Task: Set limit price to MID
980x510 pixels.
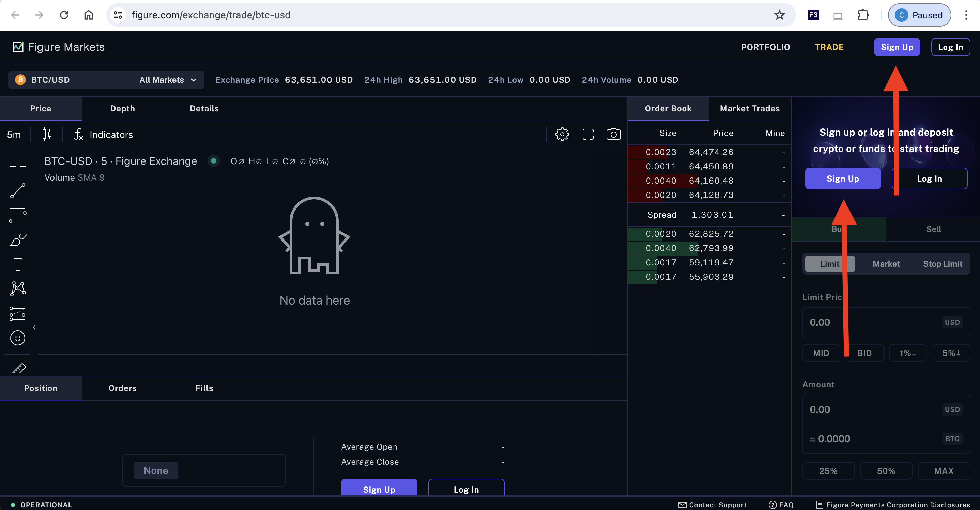Action: 821,353
